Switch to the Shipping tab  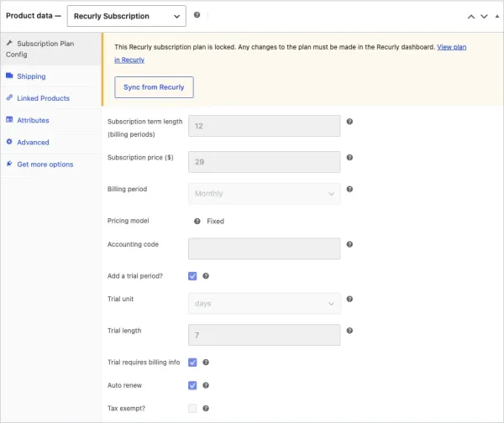click(x=31, y=76)
